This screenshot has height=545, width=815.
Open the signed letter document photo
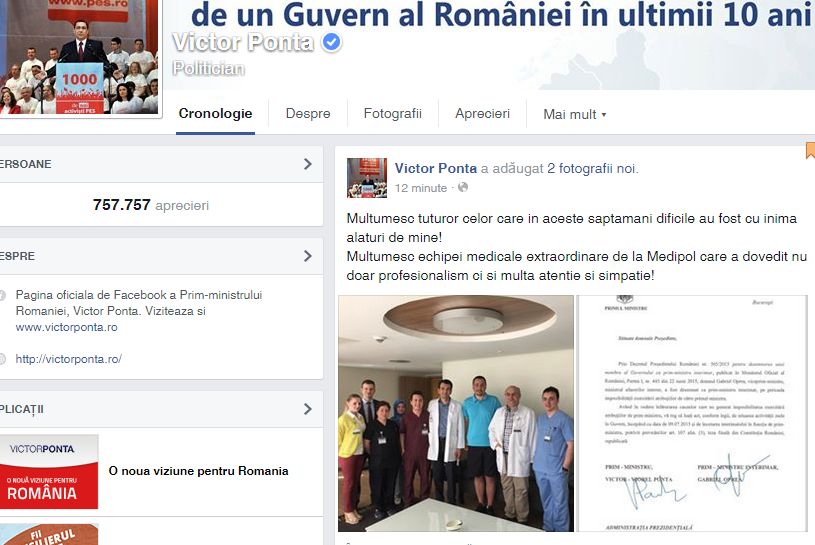[692, 414]
